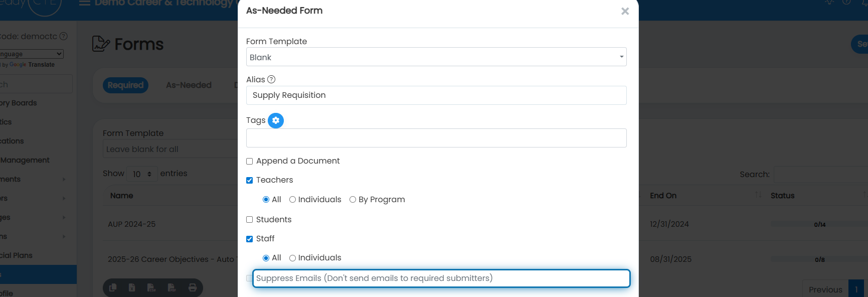Screen dimensions: 868x297
Task: Export table to Excel icon
Action: tap(132, 287)
